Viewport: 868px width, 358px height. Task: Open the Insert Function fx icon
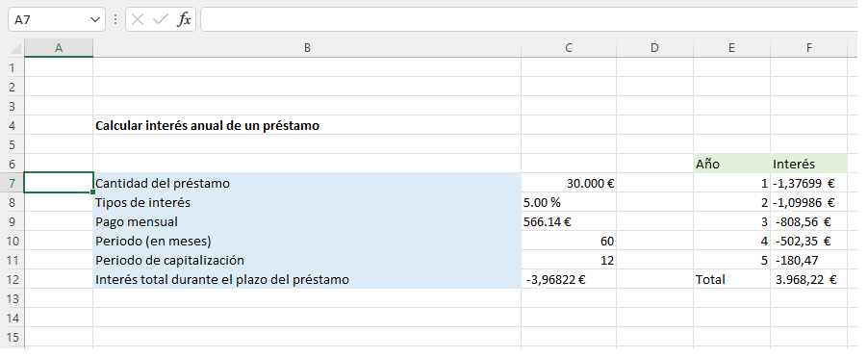coord(184,20)
